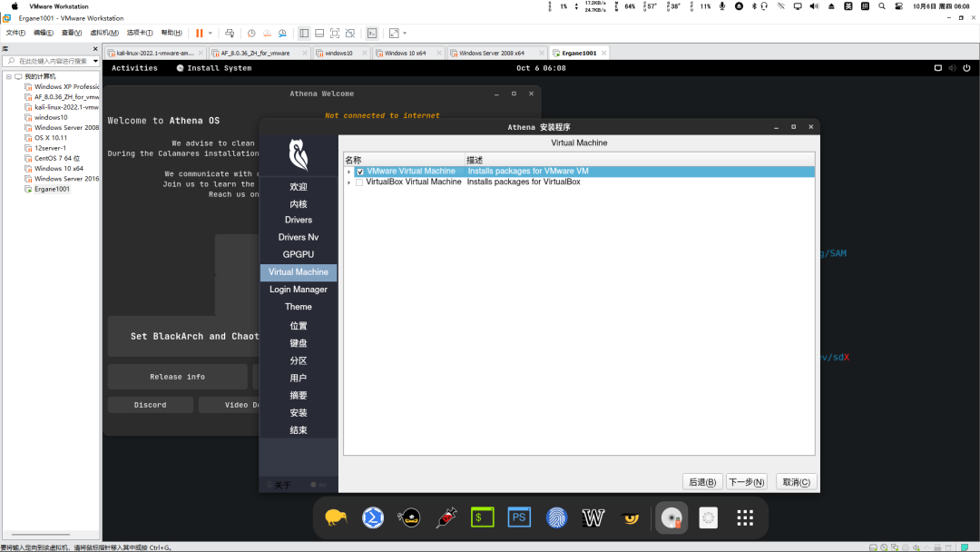The image size is (980, 552).
Task: Enter full screen mode via toolbar icon
Action: (335, 33)
